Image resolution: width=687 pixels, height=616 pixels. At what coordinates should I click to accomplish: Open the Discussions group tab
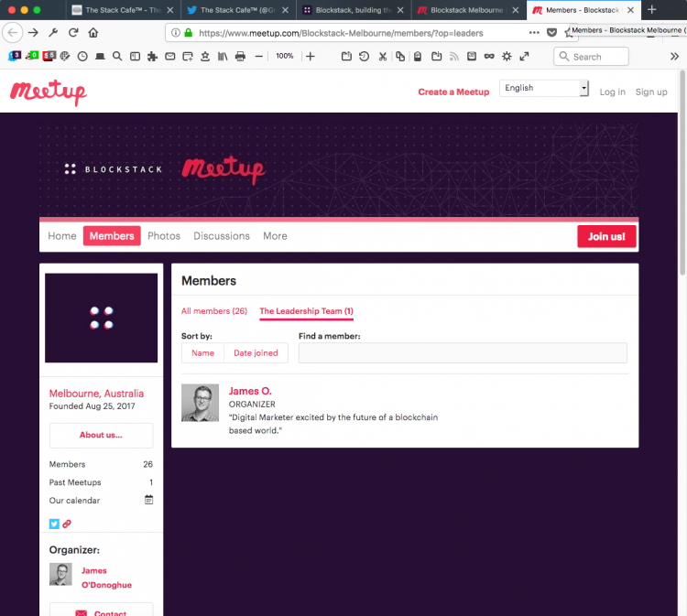(222, 236)
